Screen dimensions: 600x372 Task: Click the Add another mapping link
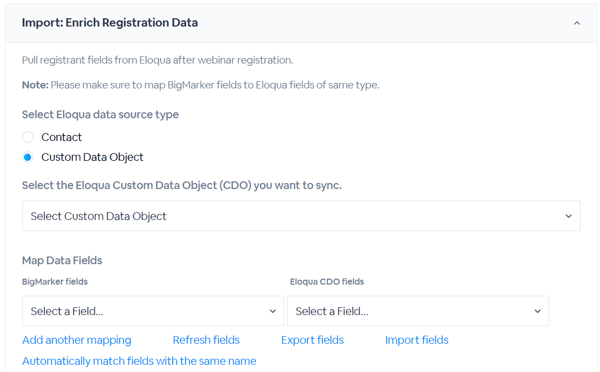(77, 340)
